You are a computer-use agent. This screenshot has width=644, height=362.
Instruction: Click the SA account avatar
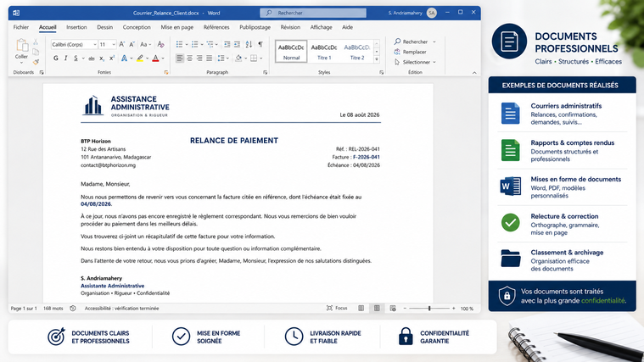click(x=432, y=13)
